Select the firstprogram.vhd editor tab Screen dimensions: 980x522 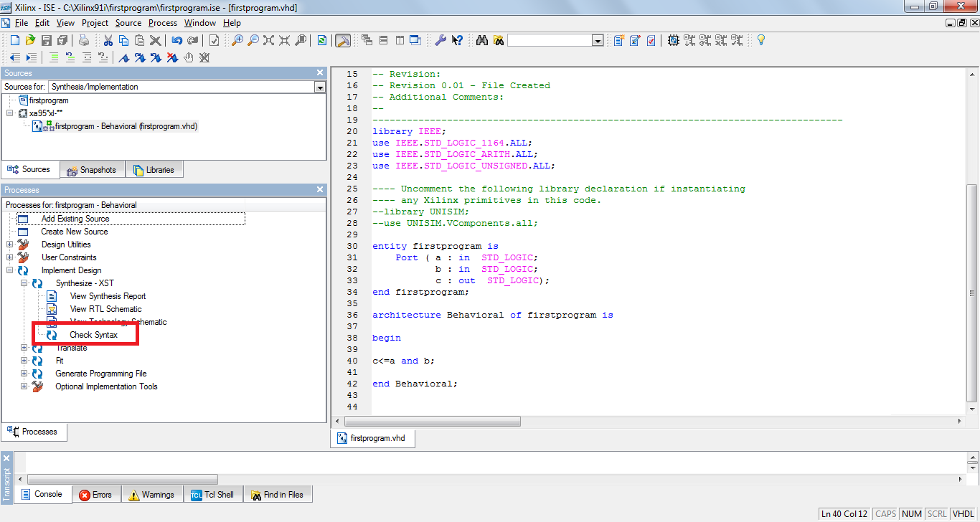point(372,438)
